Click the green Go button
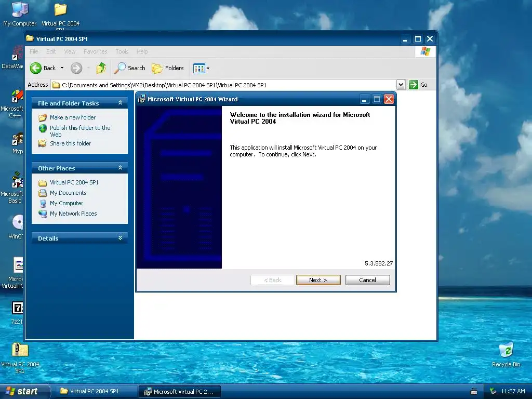This screenshot has width=532, height=399. coord(418,85)
